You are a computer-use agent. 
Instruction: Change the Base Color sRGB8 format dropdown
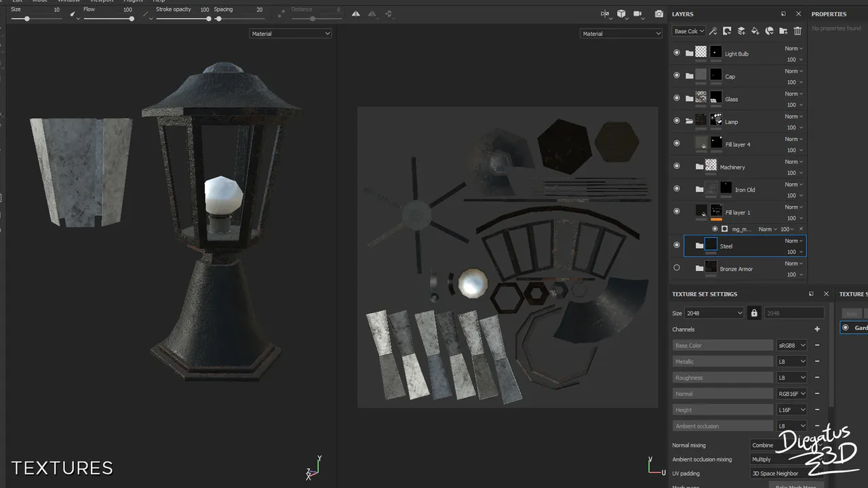[791, 345]
